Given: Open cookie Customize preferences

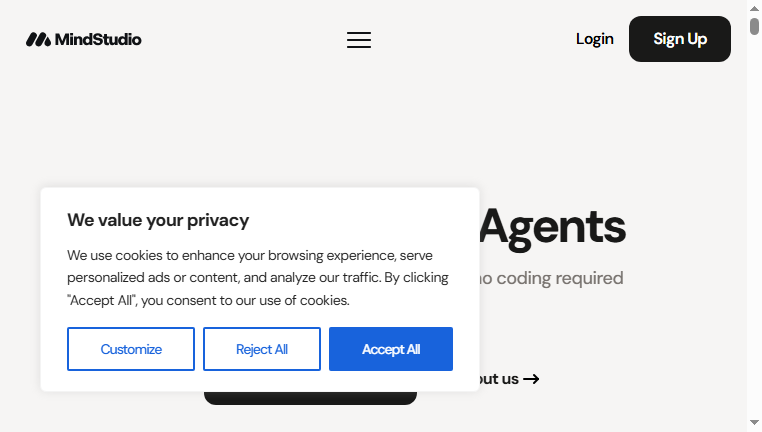Looking at the screenshot, I should pos(131,349).
